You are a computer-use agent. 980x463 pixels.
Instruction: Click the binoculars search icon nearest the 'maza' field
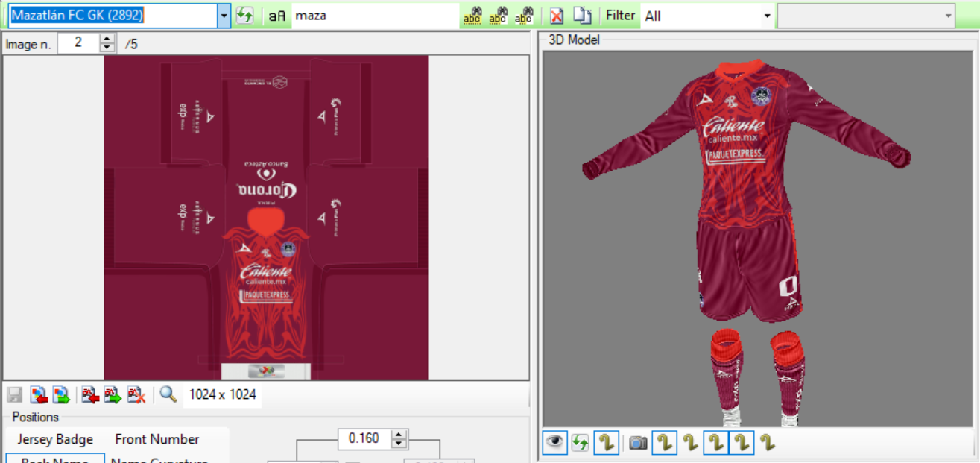[x=472, y=16]
